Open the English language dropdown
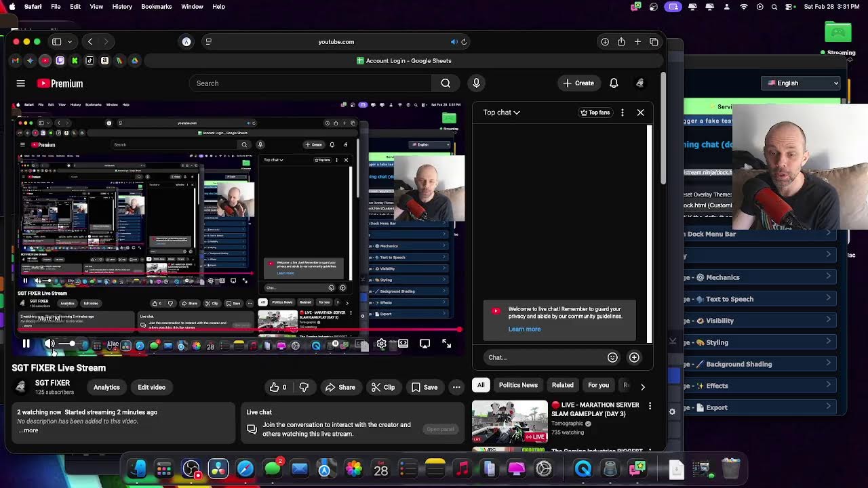 [x=801, y=83]
